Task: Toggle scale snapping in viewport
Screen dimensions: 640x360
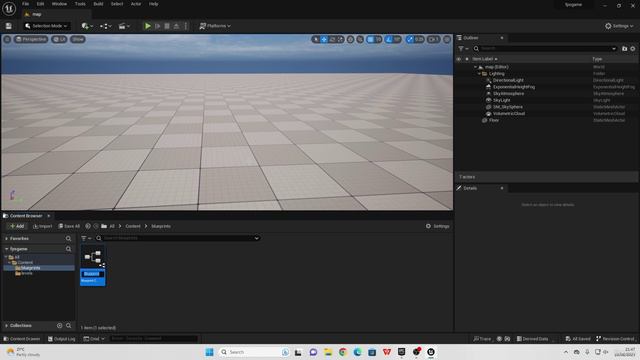Action: [410, 39]
